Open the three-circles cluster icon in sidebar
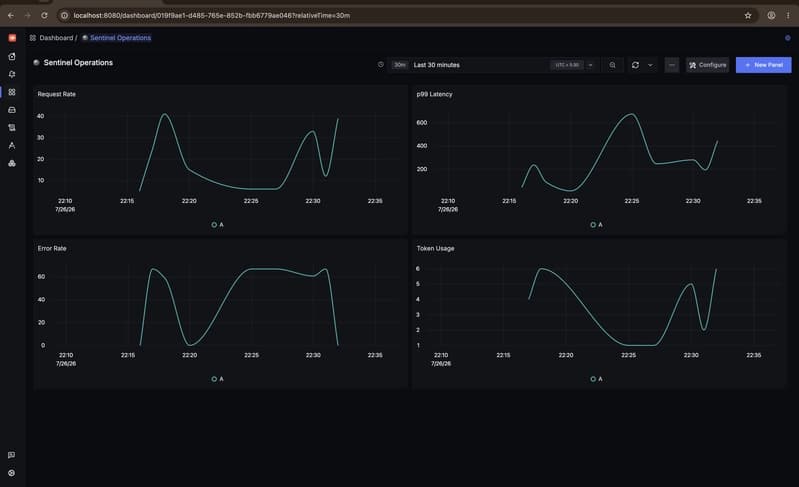Image resolution: width=799 pixels, height=487 pixels. pos(12,164)
